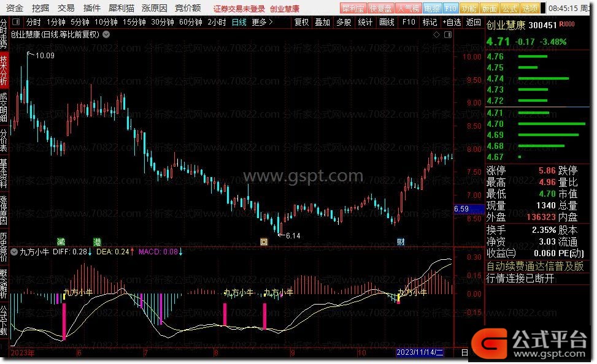The width and height of the screenshot is (597, 364).
Task: Click F10 in the chart toolbar
Action: click(x=409, y=22)
